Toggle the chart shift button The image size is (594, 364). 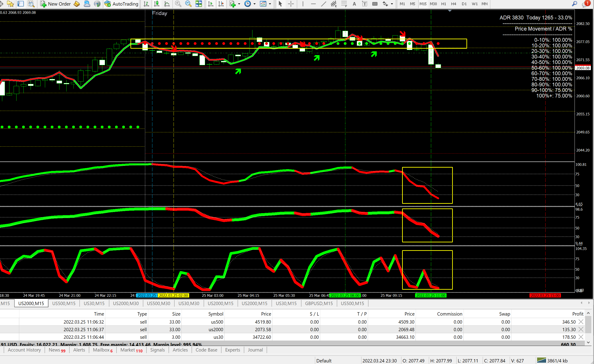tap(221, 4)
